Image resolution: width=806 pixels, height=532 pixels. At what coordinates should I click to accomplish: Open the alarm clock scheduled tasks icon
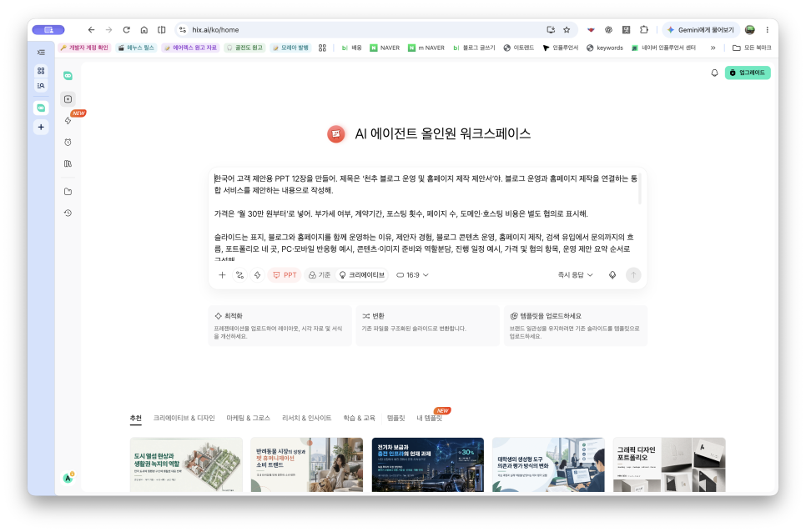point(68,143)
